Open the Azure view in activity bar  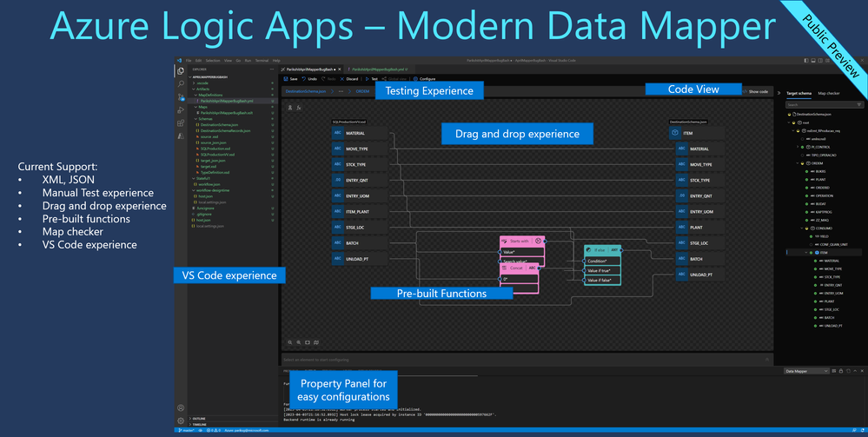point(181,136)
